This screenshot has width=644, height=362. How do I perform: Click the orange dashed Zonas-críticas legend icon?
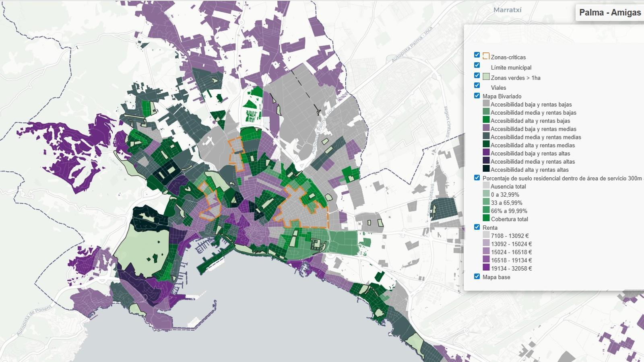[486, 56]
